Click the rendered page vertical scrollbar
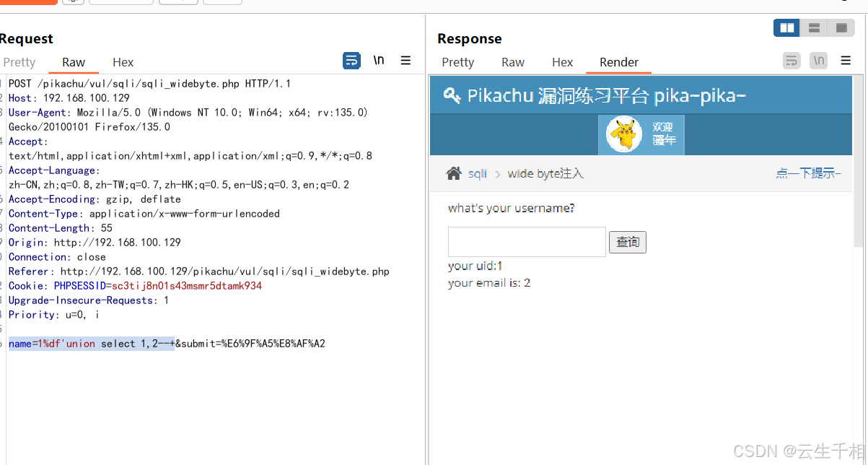The image size is (868, 465). (x=858, y=161)
